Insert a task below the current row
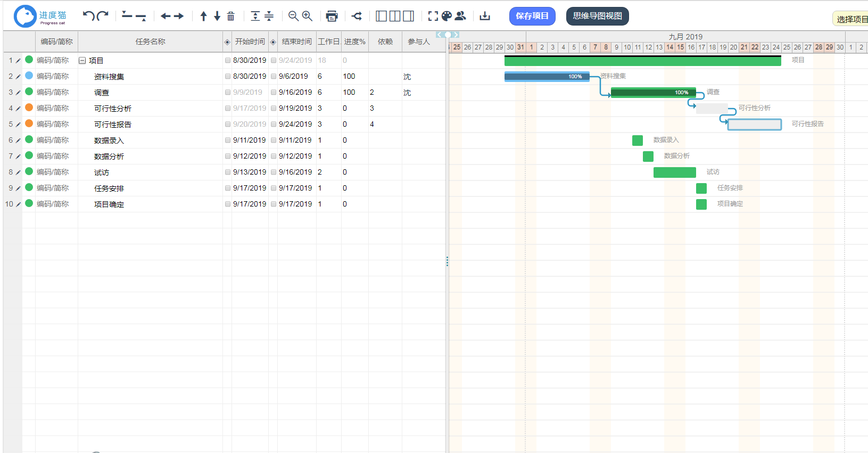Viewport: 868px width, 453px height. [141, 17]
